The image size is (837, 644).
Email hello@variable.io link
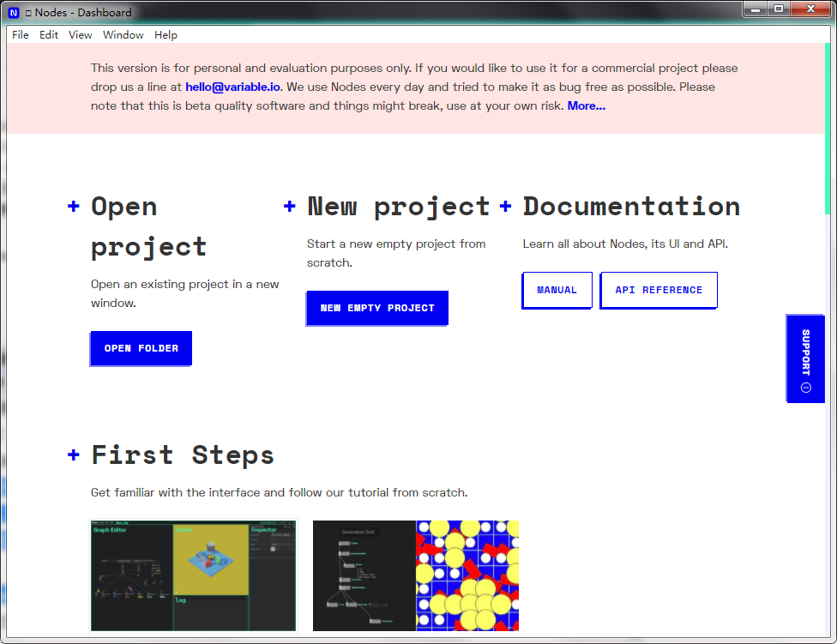point(232,87)
